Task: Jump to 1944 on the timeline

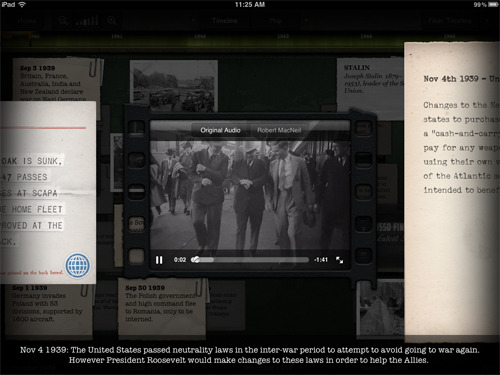Action: 366,36
